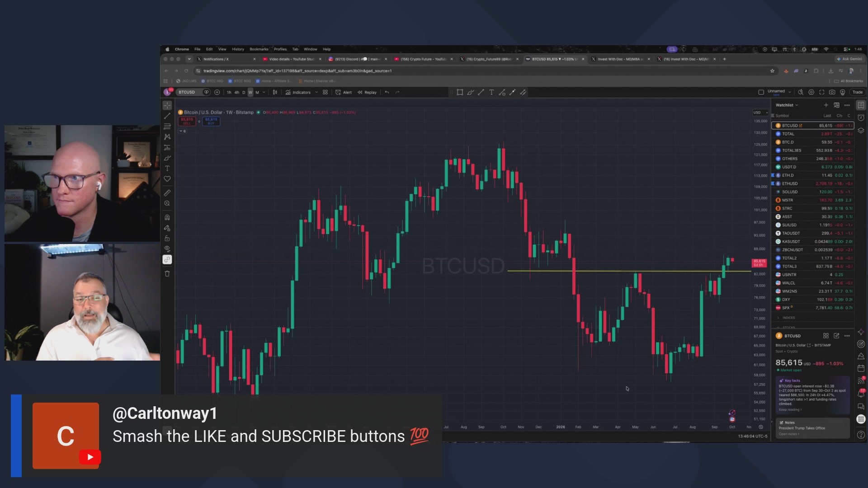Viewport: 868px width, 488px height.
Task: Select SOLUSD row in watchlist
Action: tap(812, 192)
